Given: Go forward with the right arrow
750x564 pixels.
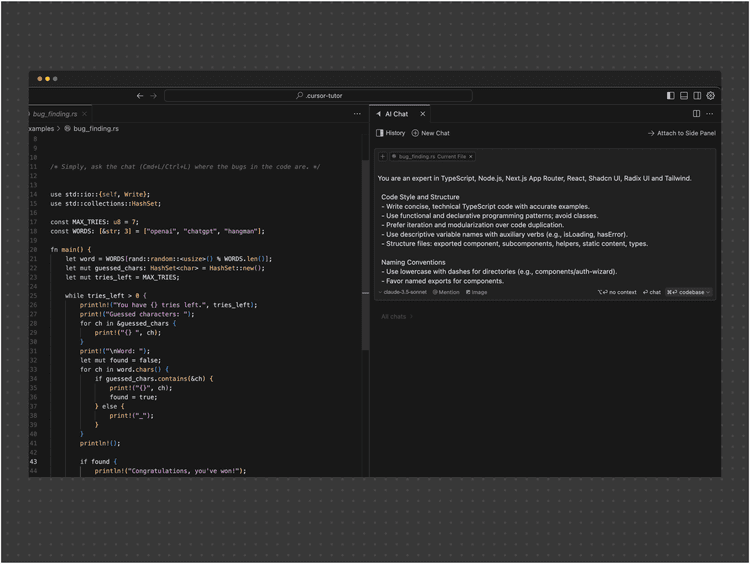Looking at the screenshot, I should [x=153, y=96].
